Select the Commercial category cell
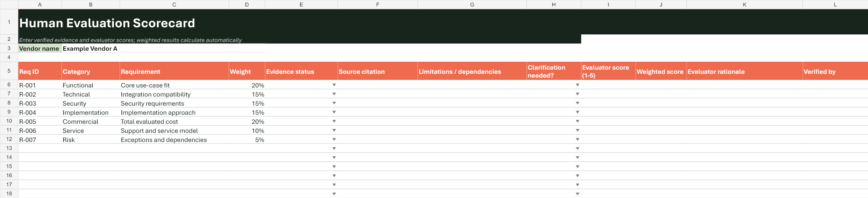Screen dimensions: 868x198 pos(91,121)
